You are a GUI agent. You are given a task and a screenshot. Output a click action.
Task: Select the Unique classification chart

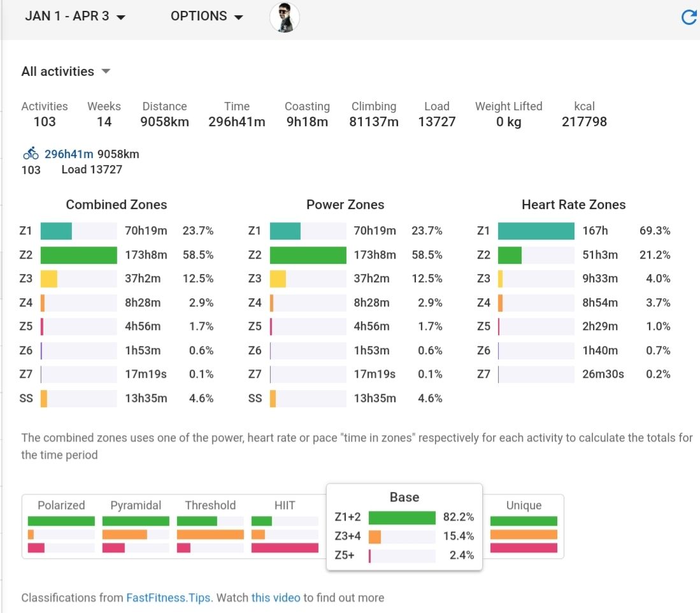tap(524, 527)
